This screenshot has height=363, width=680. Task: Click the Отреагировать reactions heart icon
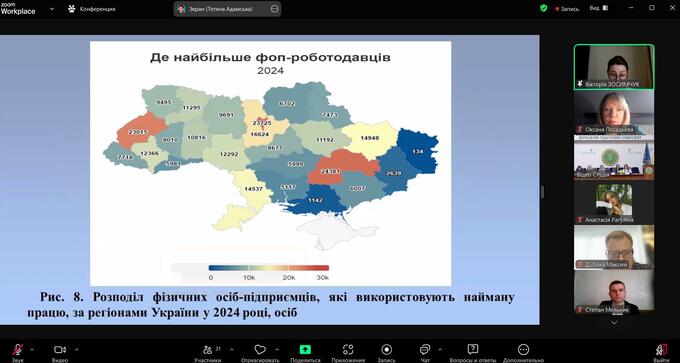(260, 350)
